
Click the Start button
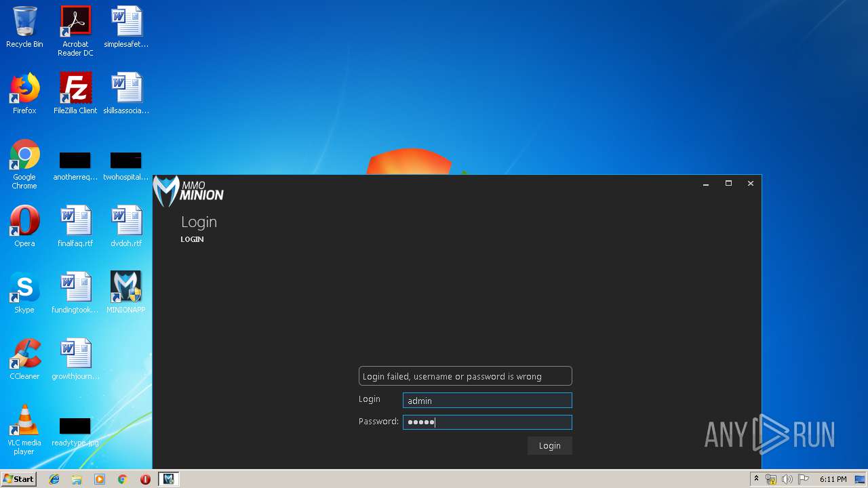point(18,479)
